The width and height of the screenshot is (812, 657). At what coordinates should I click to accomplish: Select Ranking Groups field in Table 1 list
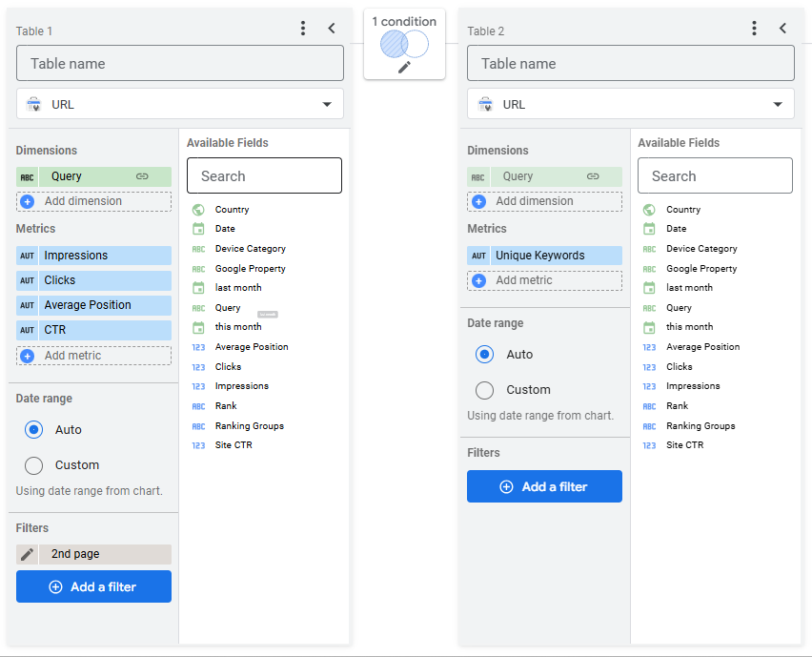click(x=249, y=426)
